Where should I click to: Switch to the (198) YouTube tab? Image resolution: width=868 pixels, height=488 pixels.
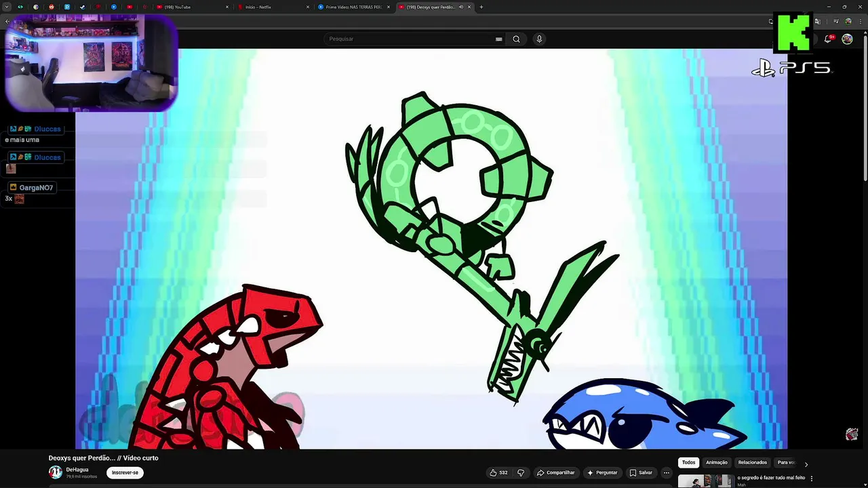(192, 7)
